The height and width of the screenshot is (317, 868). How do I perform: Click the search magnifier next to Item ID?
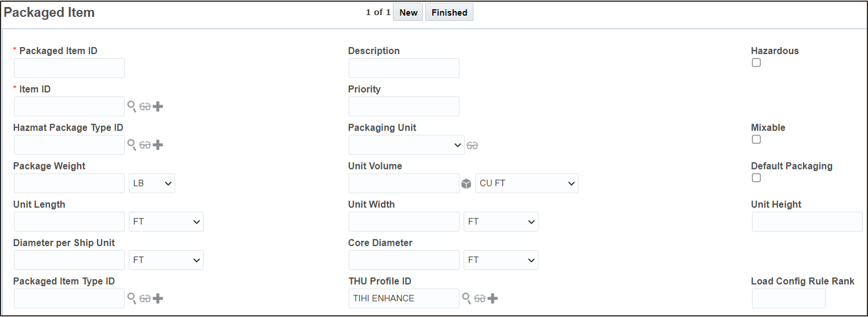tap(132, 106)
